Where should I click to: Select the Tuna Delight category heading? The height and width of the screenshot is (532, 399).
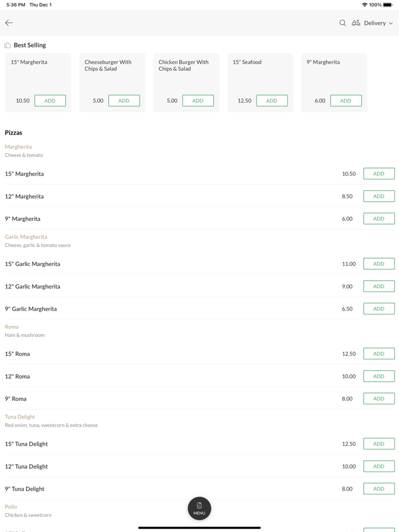coord(20,416)
